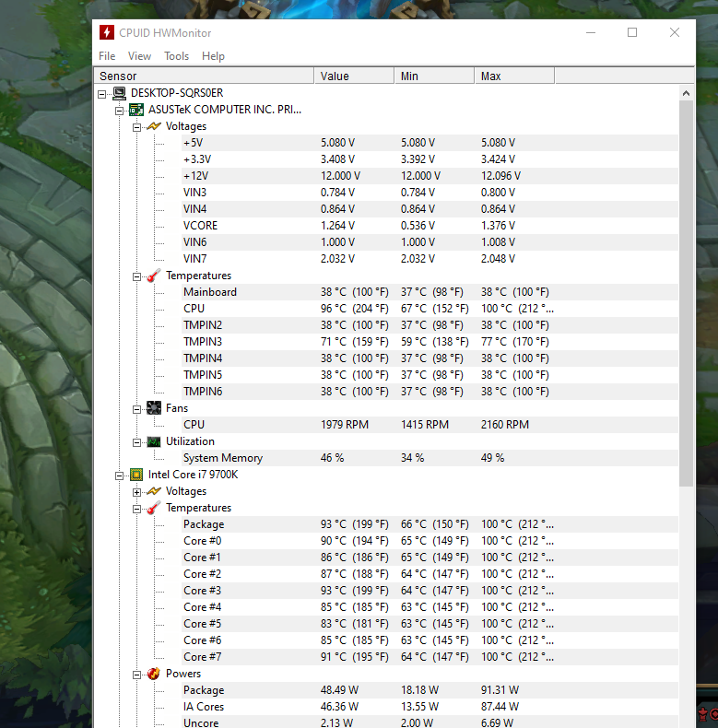The height and width of the screenshot is (728, 718).
Task: Select the Package temperature row showing 93 °C
Action: click(430, 524)
